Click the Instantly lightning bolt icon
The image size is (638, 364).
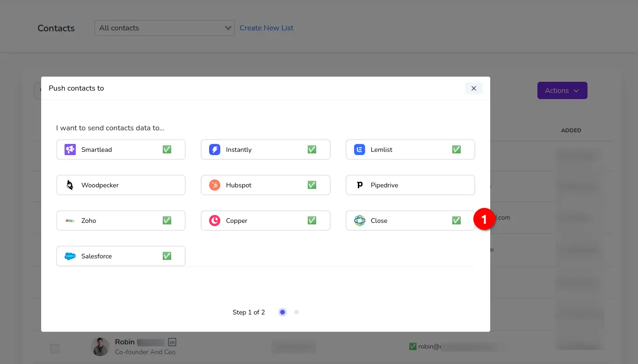(214, 149)
